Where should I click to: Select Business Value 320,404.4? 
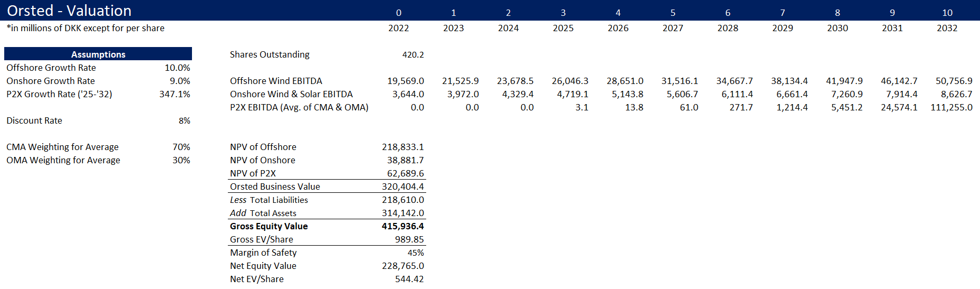tap(403, 187)
